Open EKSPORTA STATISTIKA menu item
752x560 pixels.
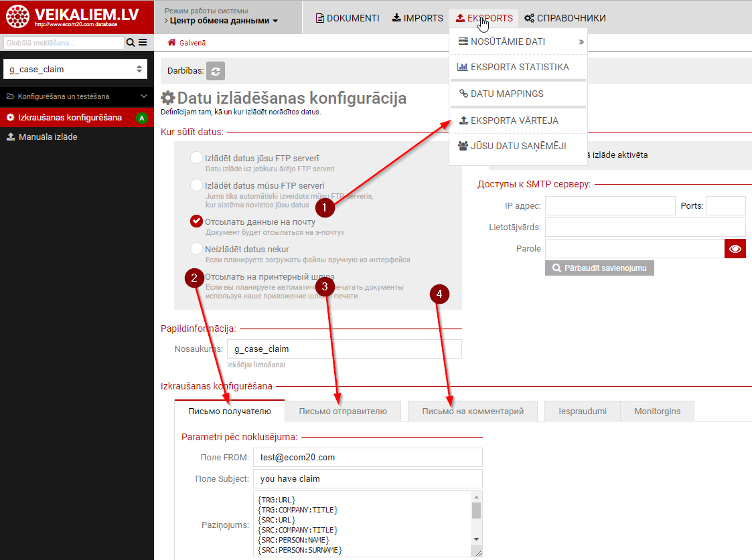click(519, 67)
